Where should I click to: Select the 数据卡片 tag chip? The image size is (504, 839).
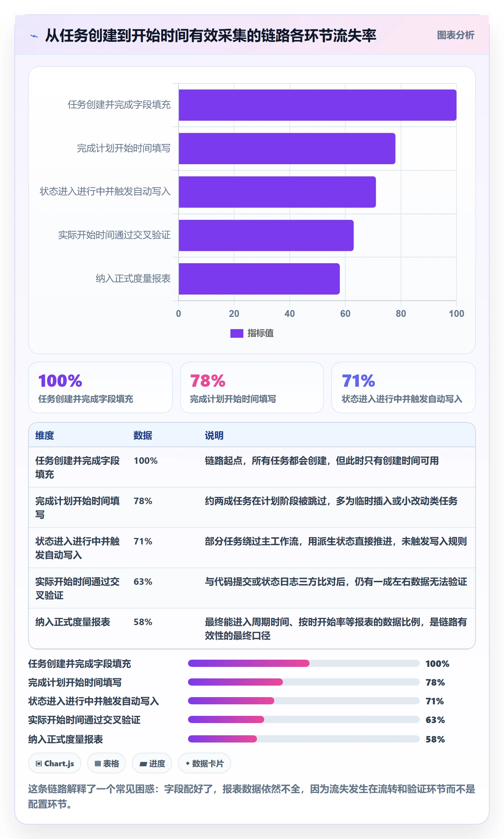click(204, 763)
